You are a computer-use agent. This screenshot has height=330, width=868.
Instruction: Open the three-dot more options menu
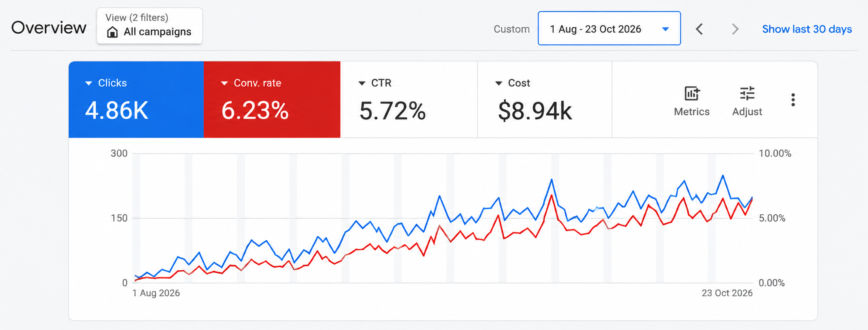(793, 100)
